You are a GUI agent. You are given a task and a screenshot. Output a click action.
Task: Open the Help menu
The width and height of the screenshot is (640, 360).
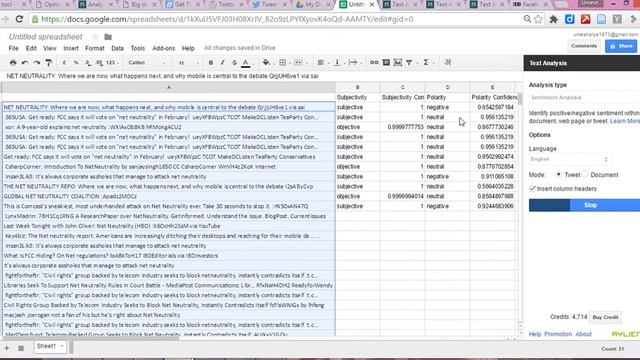point(188,48)
